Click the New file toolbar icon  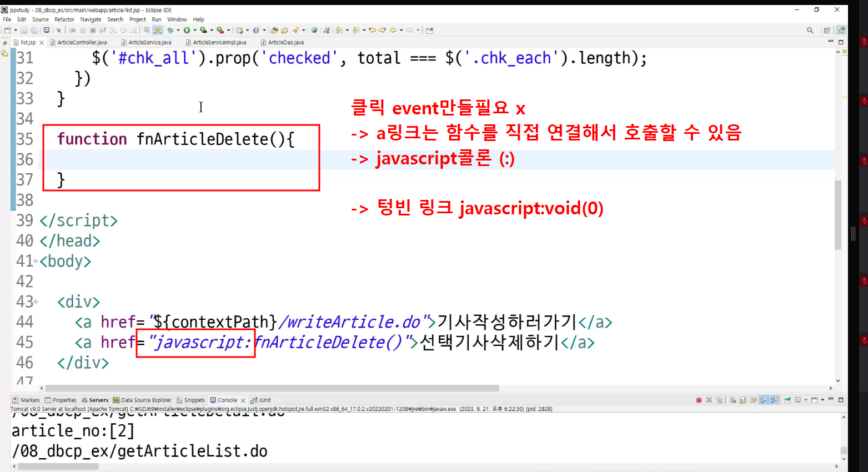tap(8, 31)
